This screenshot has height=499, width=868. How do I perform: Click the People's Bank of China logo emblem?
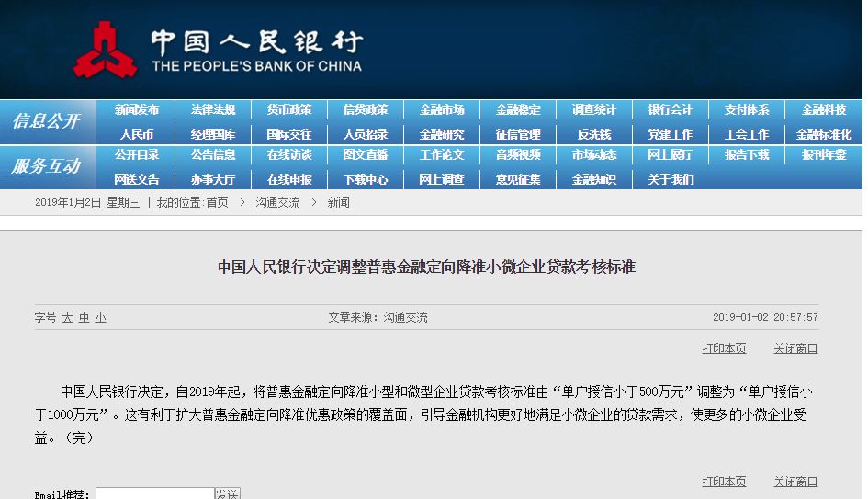pyautogui.click(x=105, y=50)
